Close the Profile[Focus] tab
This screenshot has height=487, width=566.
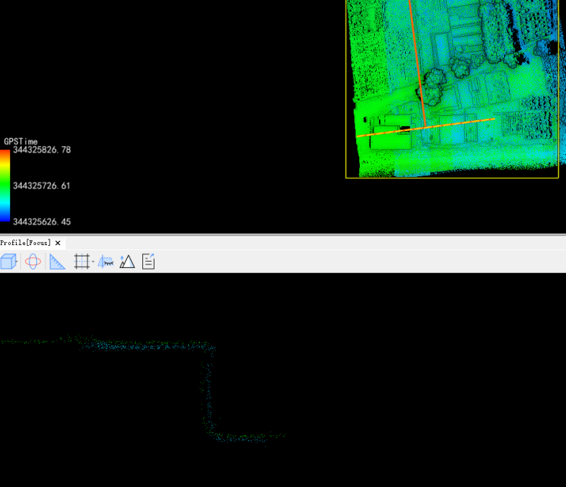[x=58, y=243]
